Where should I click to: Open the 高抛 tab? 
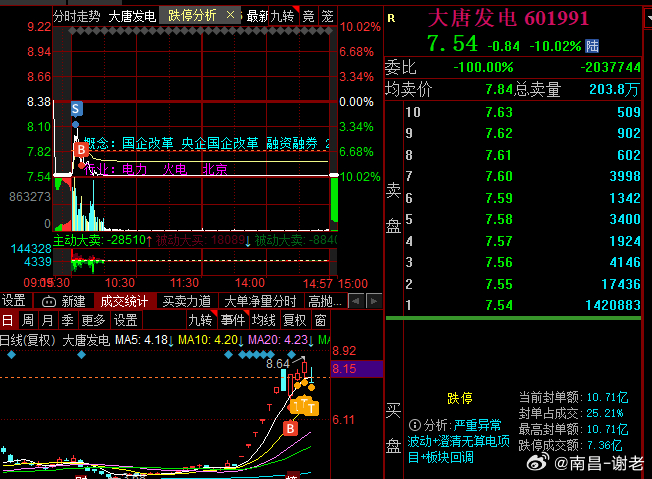pyautogui.click(x=325, y=301)
